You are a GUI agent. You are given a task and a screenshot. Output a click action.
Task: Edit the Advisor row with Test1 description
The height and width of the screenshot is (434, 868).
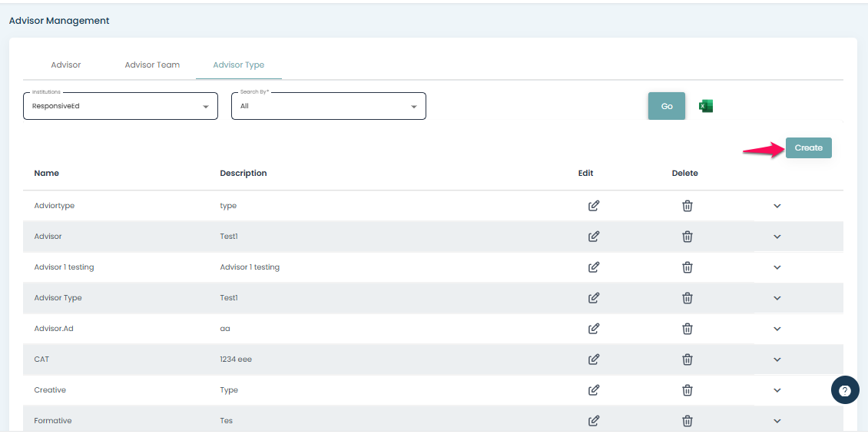(594, 237)
